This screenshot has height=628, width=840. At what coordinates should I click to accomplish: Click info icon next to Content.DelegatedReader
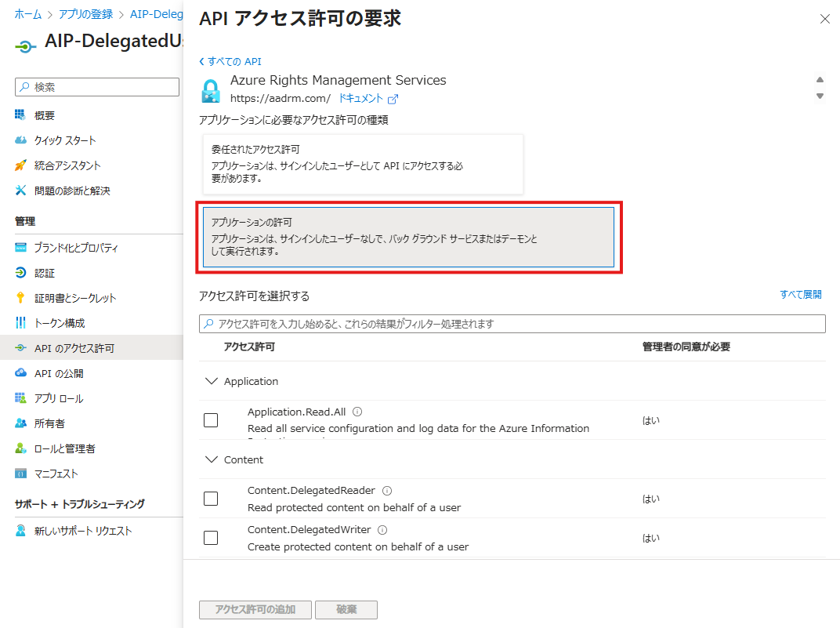coord(387,490)
